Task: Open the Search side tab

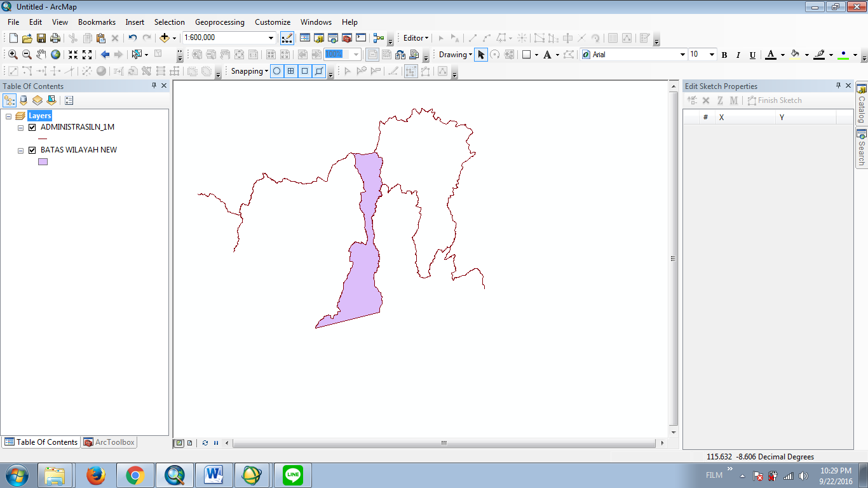Action: click(x=862, y=148)
